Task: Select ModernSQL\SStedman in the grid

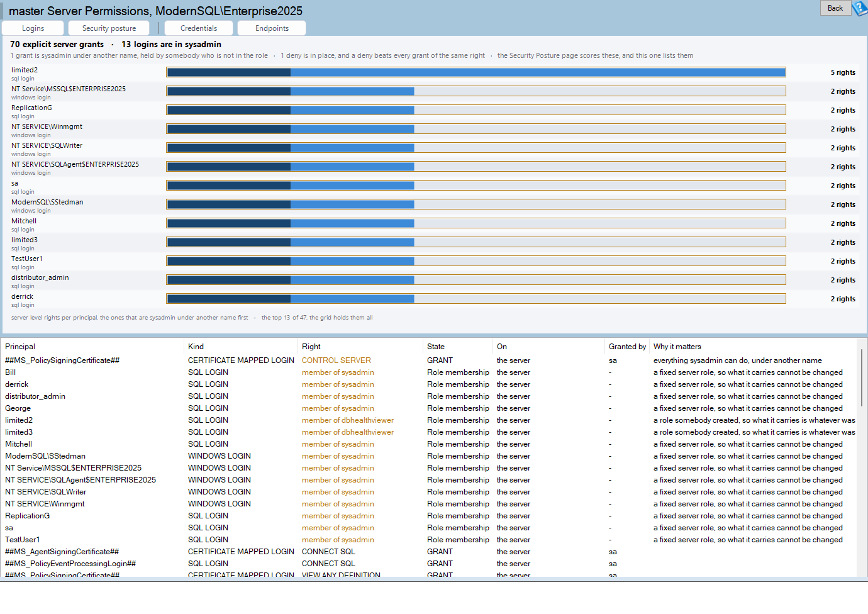Action: tap(430, 456)
